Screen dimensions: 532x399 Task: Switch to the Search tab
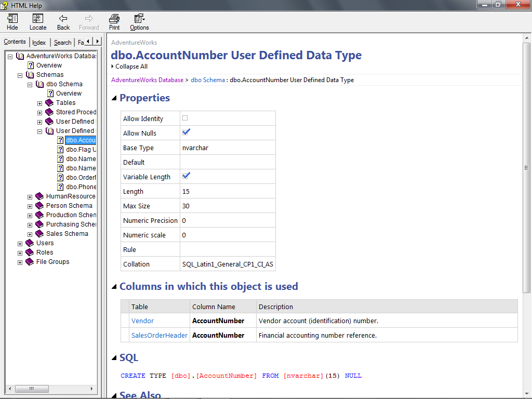(x=62, y=43)
